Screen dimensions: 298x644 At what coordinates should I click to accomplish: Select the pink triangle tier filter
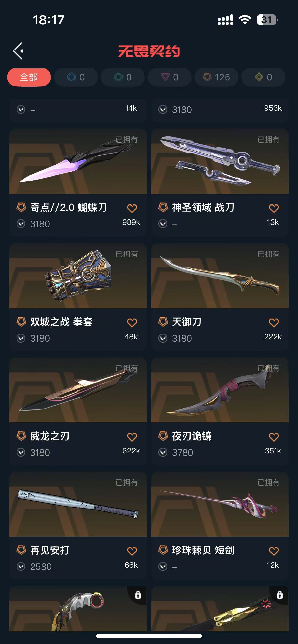170,77
